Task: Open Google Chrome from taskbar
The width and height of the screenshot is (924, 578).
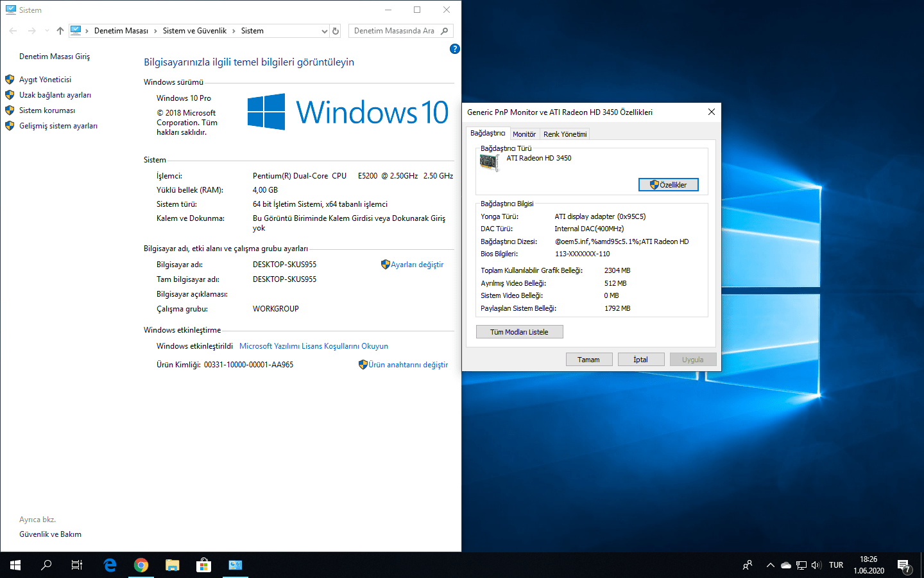Action: [x=141, y=565]
